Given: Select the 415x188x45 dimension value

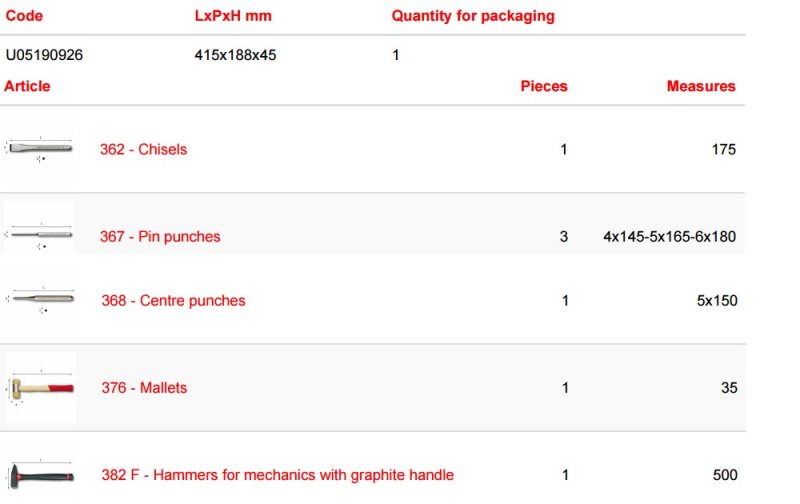Looking at the screenshot, I should 235,55.
